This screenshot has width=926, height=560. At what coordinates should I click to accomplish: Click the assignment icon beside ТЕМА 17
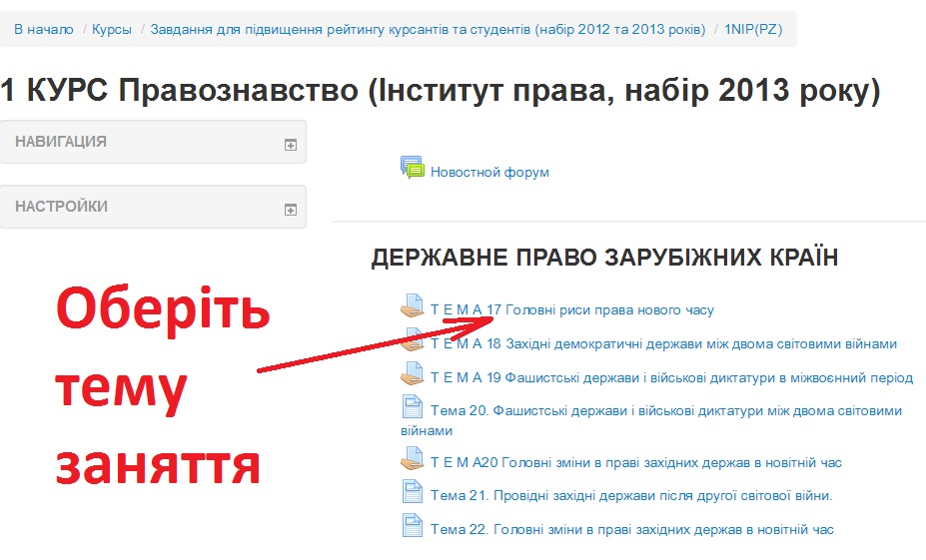click(413, 305)
